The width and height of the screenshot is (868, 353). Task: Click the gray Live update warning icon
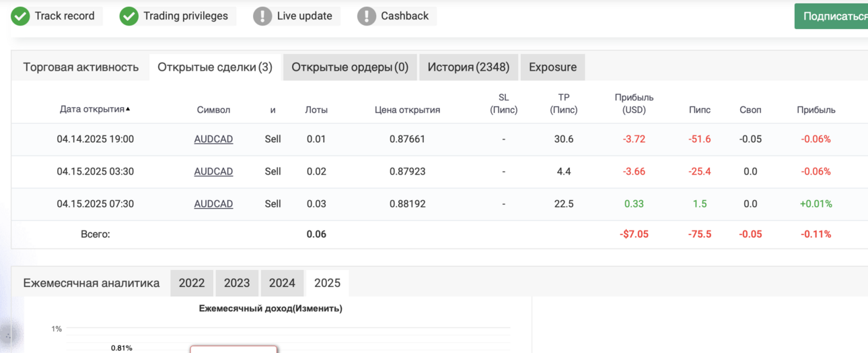[x=262, y=16]
